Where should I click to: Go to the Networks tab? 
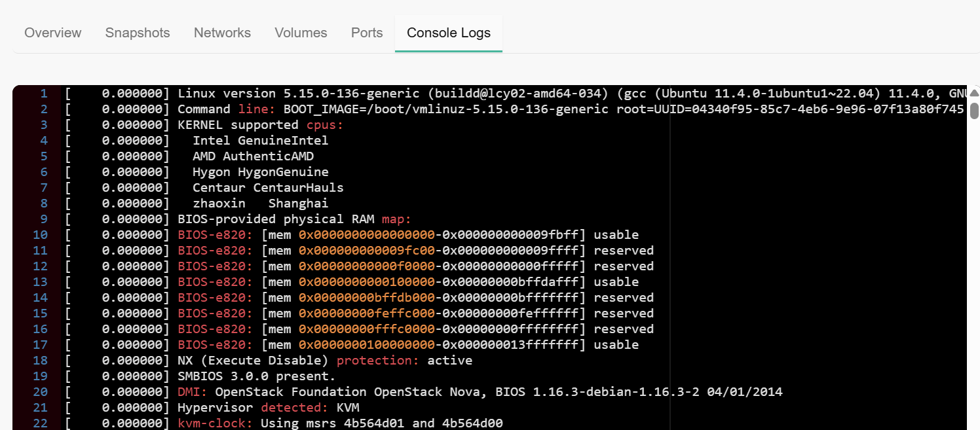click(222, 33)
